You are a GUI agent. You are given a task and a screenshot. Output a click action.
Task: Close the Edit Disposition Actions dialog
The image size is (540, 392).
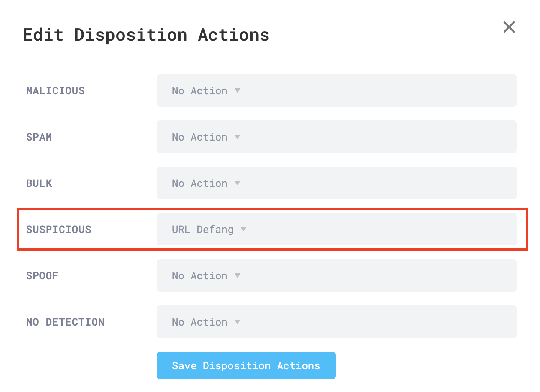(x=509, y=27)
